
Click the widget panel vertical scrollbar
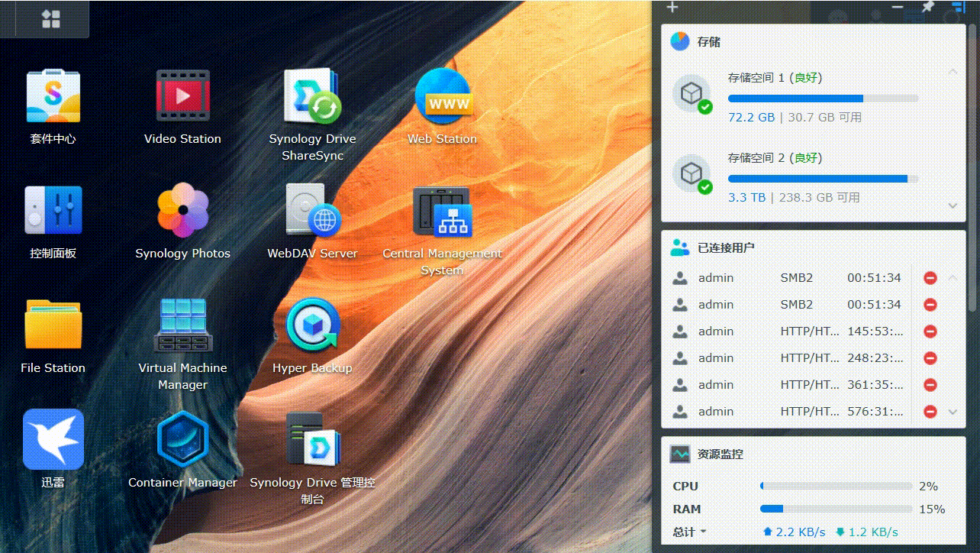pyautogui.click(x=973, y=168)
